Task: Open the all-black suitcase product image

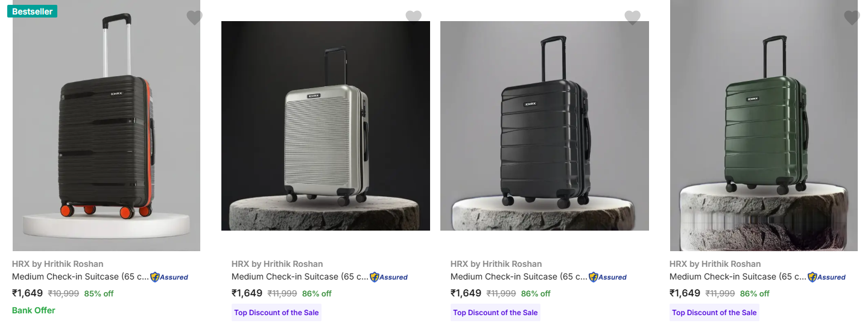Action: [545, 126]
